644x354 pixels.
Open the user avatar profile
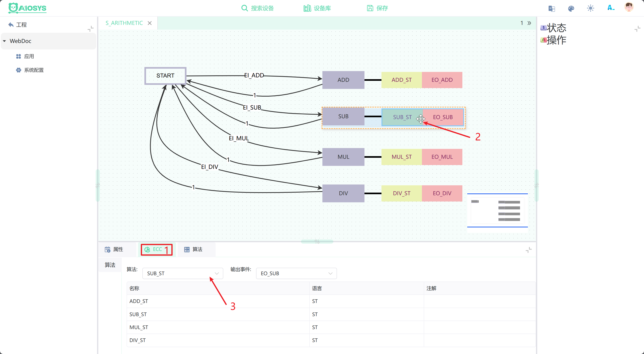(629, 7)
